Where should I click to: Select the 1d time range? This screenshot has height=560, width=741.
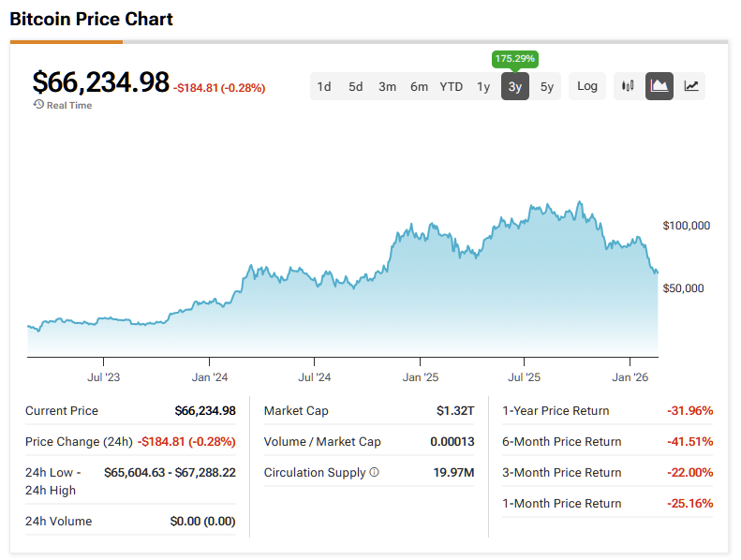tap(324, 86)
